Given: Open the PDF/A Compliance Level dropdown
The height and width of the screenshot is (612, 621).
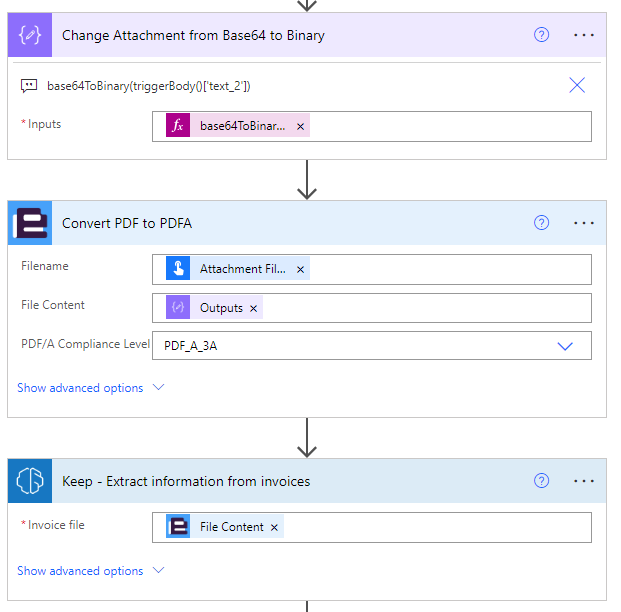Looking at the screenshot, I should pyautogui.click(x=564, y=346).
